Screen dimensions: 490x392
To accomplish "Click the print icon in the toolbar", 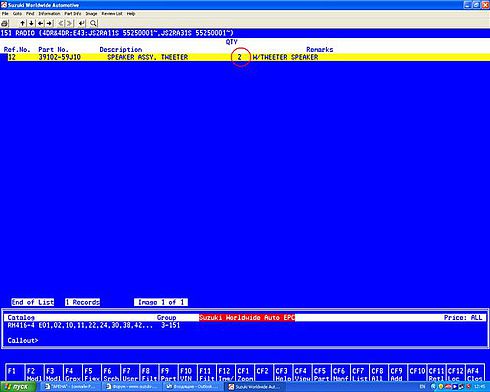I will (x=5, y=23).
